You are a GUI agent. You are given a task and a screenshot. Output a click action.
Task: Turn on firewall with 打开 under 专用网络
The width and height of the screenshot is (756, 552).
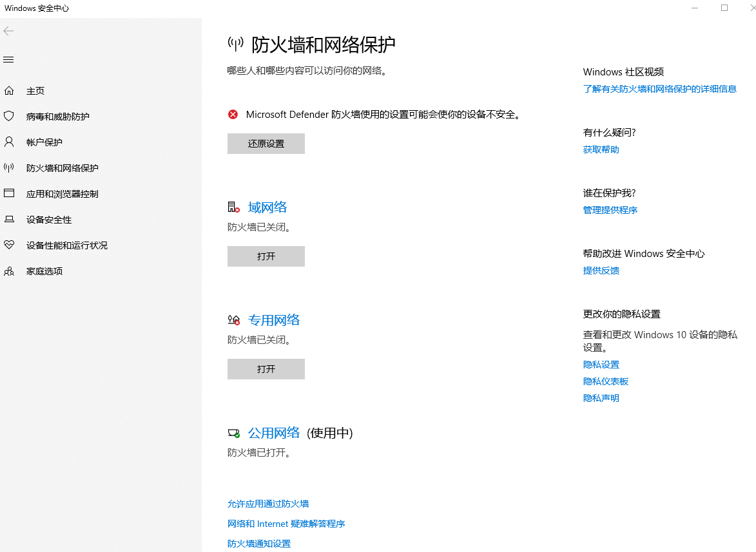point(266,369)
